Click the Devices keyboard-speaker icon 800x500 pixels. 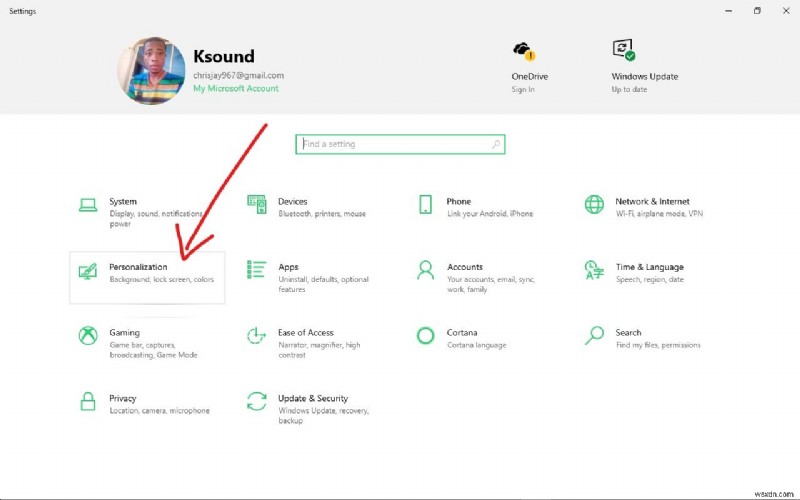tap(257, 204)
